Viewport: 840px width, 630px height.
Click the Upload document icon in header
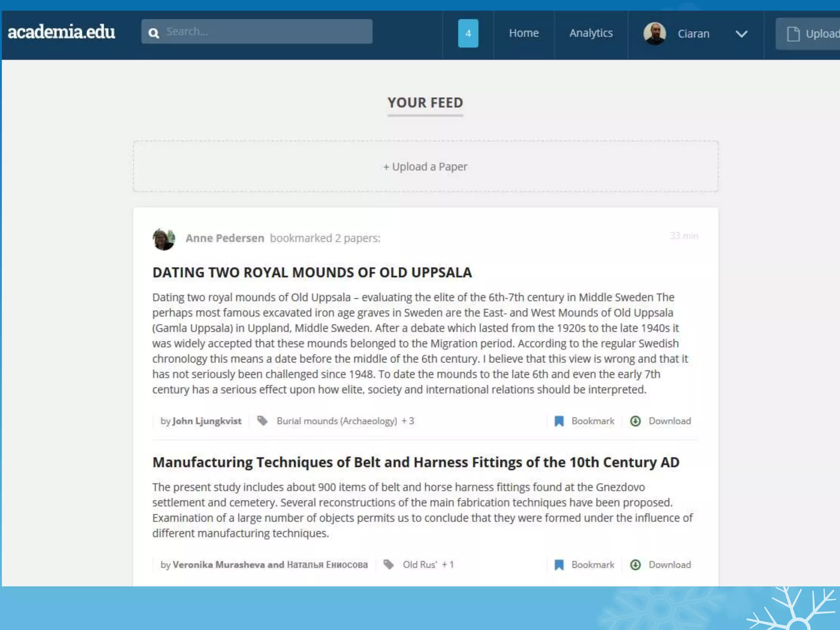793,34
